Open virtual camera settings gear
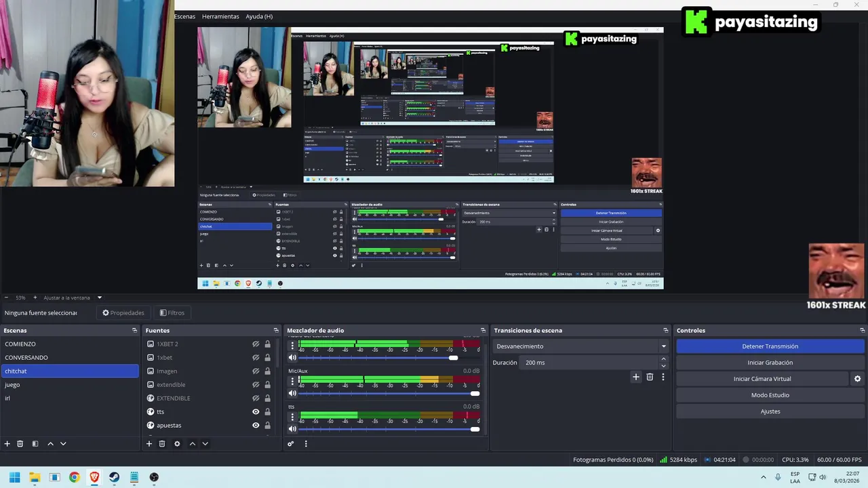The image size is (868, 488). 857,379
